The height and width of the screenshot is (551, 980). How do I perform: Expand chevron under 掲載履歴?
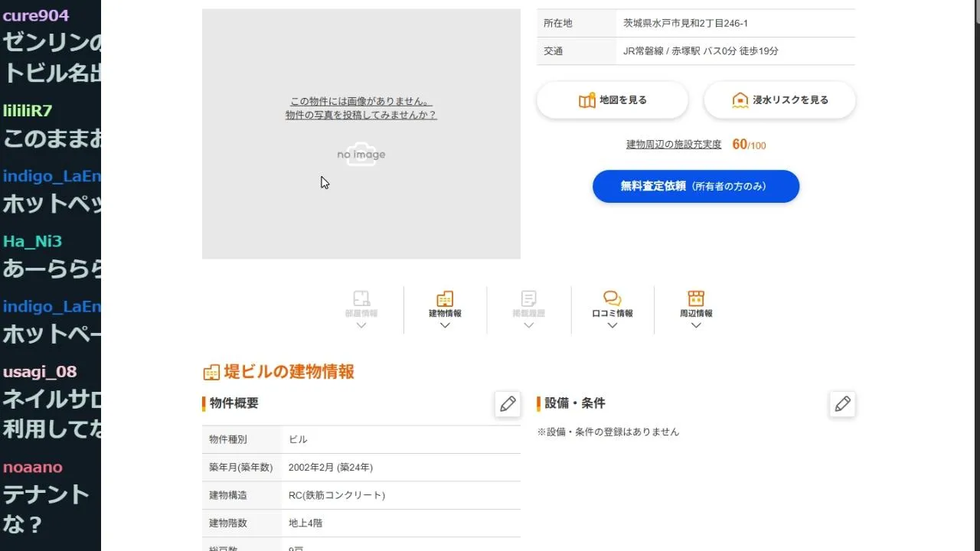coord(528,325)
